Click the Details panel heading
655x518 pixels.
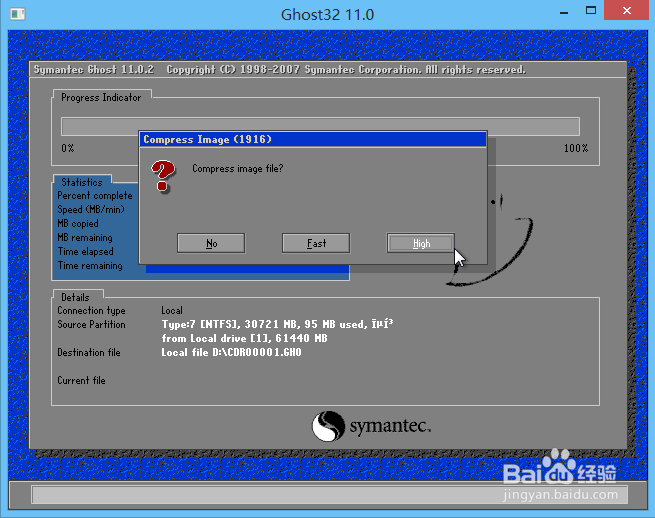coord(76,297)
